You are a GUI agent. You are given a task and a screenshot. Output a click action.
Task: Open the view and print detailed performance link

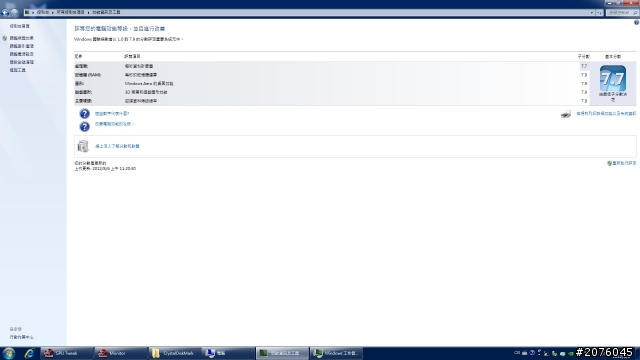coord(606,114)
